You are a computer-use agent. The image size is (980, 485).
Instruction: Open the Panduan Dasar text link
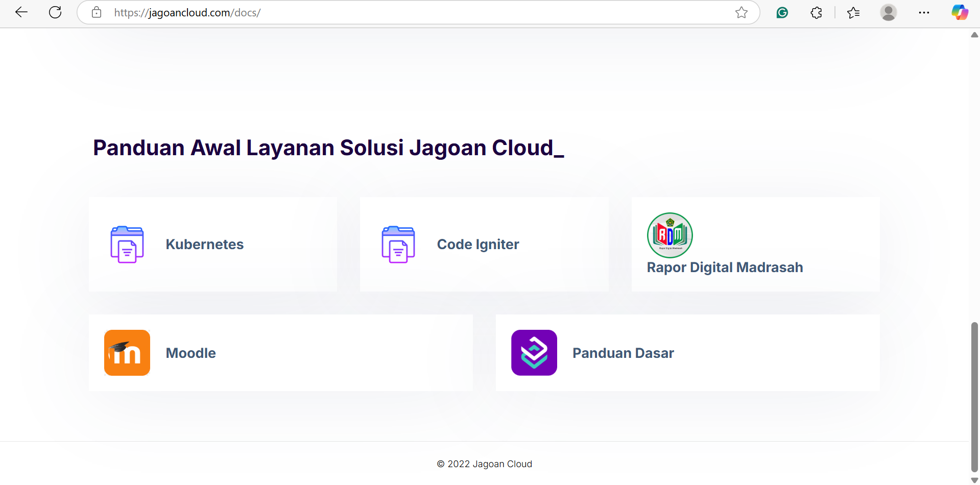623,353
